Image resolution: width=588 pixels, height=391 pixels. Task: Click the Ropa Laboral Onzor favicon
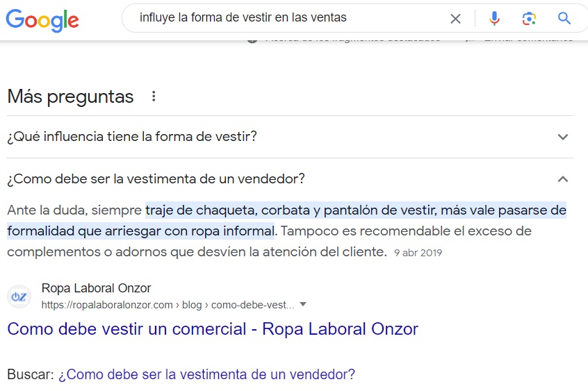[19, 297]
